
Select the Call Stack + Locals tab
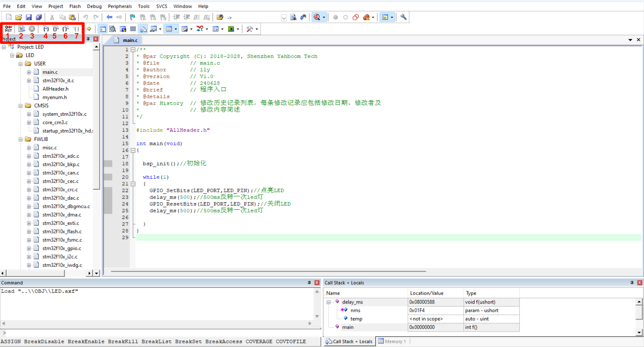coord(349,341)
